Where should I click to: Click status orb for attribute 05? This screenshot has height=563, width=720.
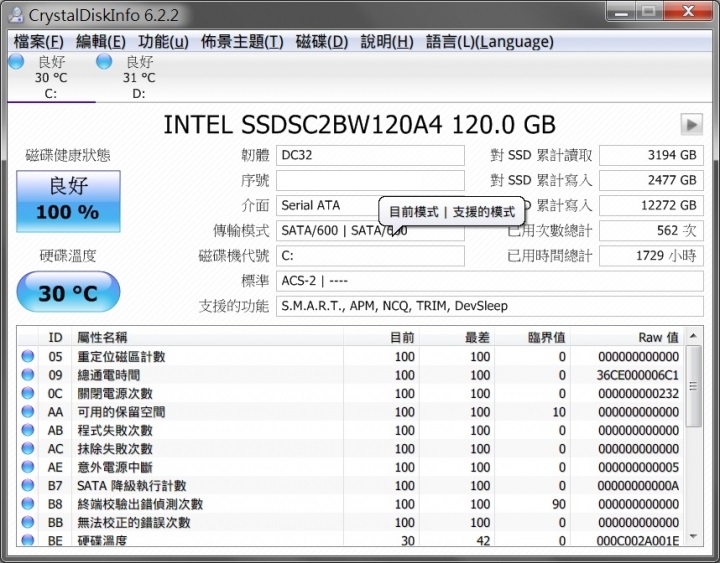[28, 356]
